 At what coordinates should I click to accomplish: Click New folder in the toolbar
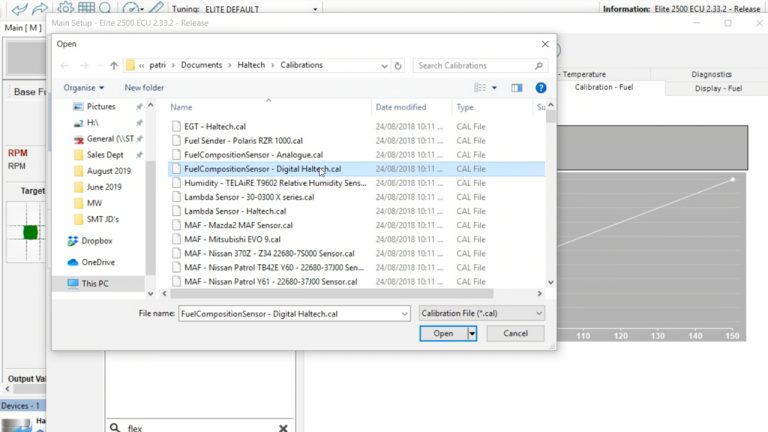(144, 88)
